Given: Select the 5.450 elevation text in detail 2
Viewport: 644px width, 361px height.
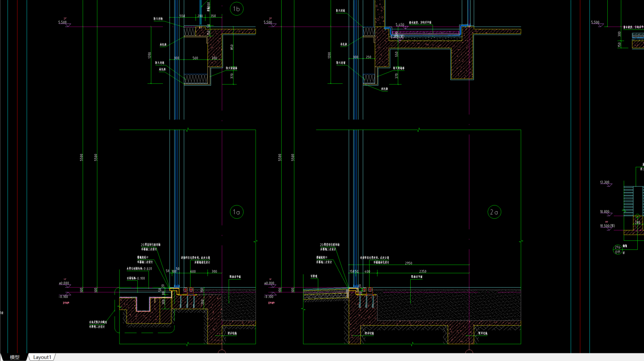Looking at the screenshot, I should click(400, 25).
